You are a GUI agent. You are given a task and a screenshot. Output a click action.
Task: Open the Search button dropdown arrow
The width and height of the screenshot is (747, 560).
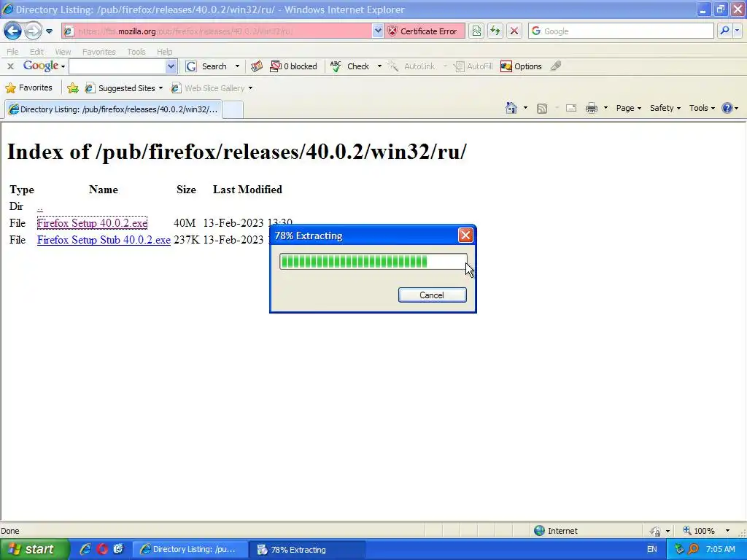[237, 66]
